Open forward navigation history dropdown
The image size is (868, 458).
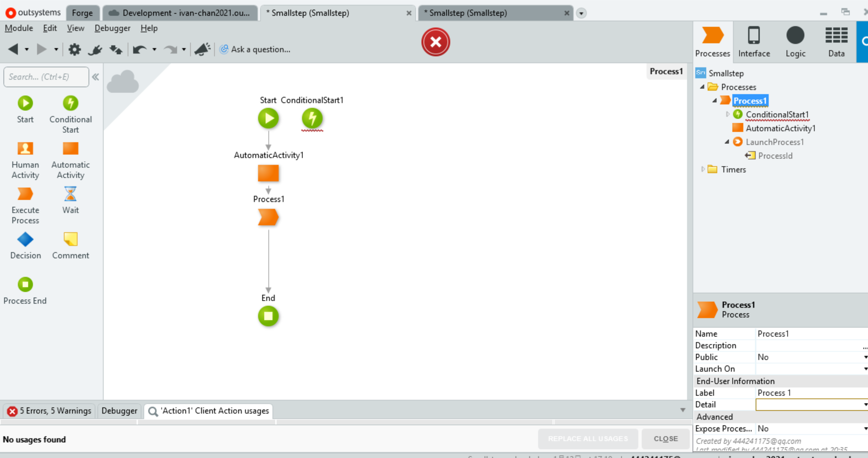(56, 49)
